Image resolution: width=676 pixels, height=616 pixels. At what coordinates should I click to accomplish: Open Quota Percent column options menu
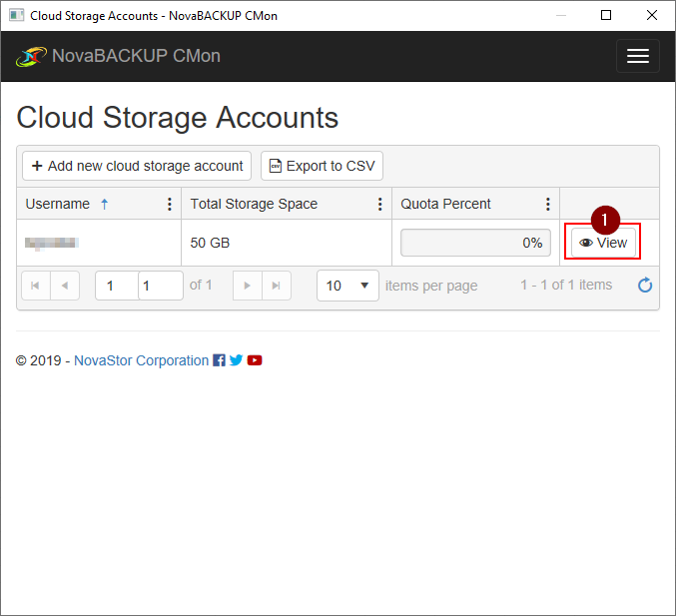pos(547,204)
